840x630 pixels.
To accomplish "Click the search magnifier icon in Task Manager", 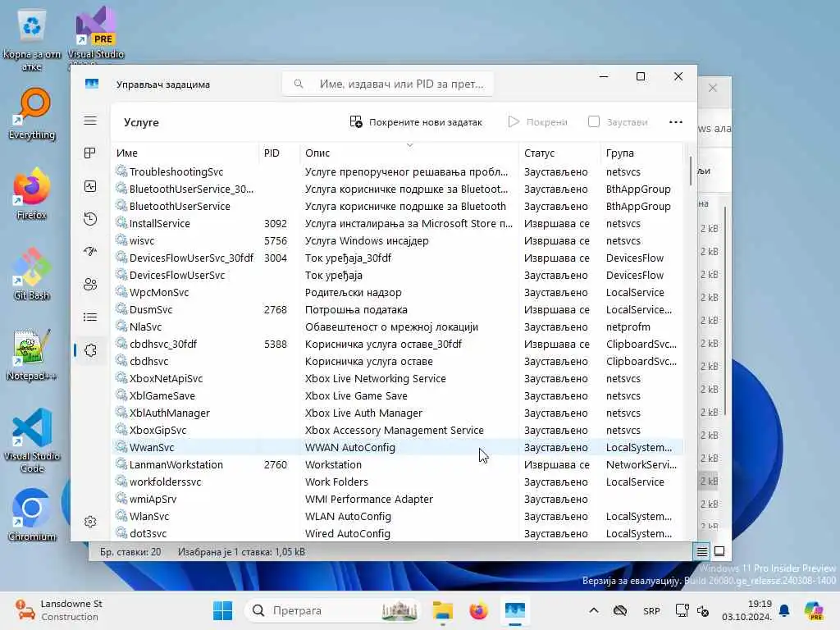I will point(299,84).
